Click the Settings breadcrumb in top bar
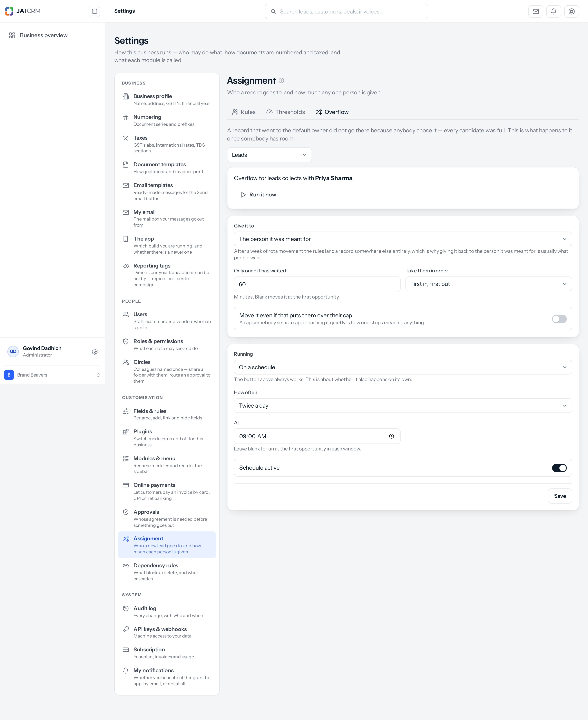This screenshot has height=720, width=588. pyautogui.click(x=124, y=11)
